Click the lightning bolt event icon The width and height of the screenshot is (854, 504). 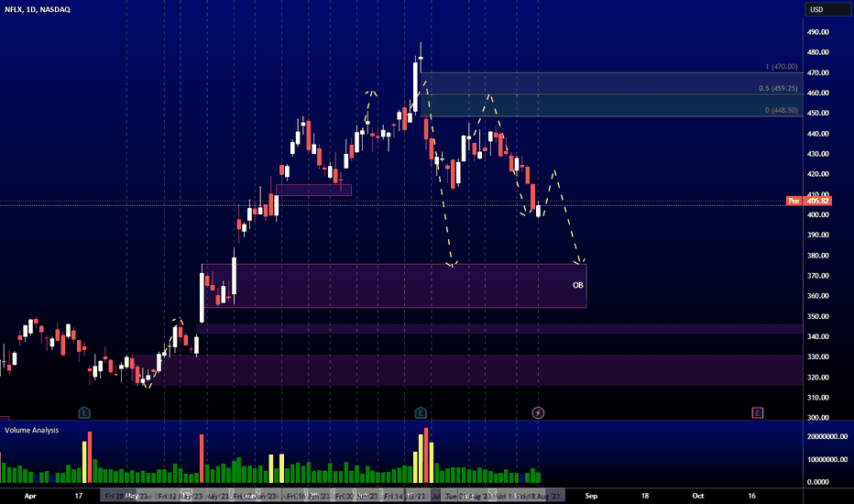(x=538, y=413)
